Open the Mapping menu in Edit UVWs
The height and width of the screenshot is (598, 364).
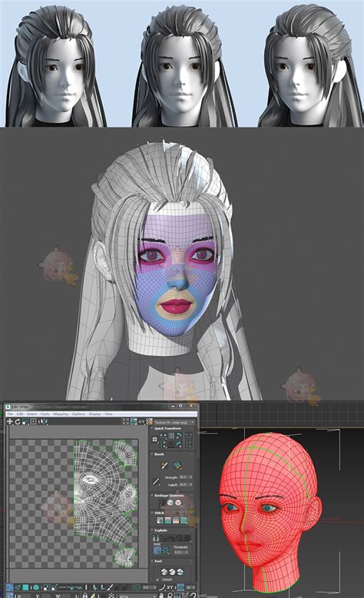point(61,414)
